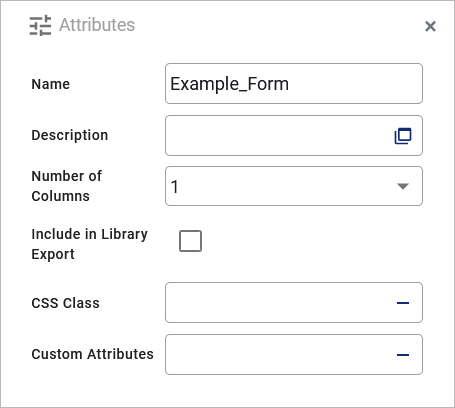455x408 pixels.
Task: Click the Attributes panel title
Action: coord(97,25)
